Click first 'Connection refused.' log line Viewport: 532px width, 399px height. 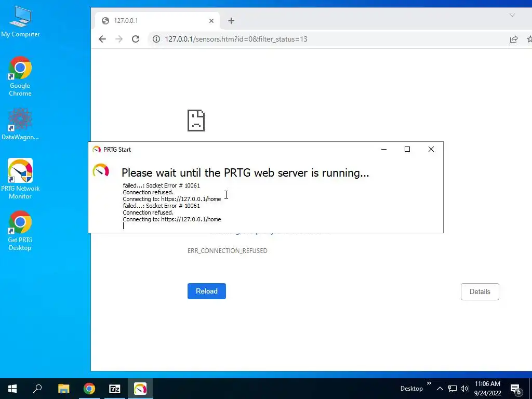point(148,192)
